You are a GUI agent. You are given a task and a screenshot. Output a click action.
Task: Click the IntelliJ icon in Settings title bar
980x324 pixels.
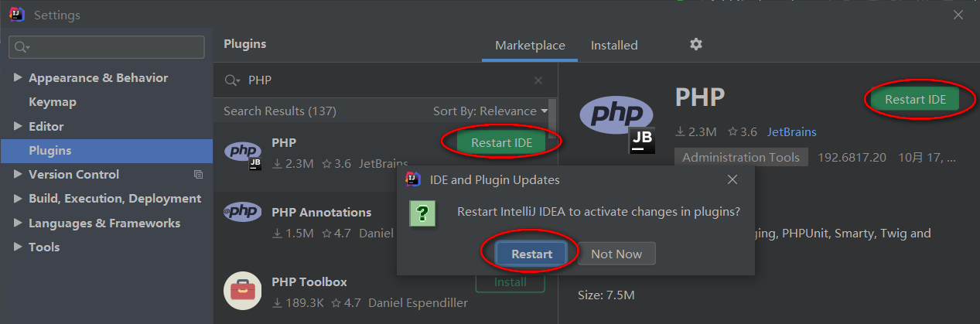(17, 15)
